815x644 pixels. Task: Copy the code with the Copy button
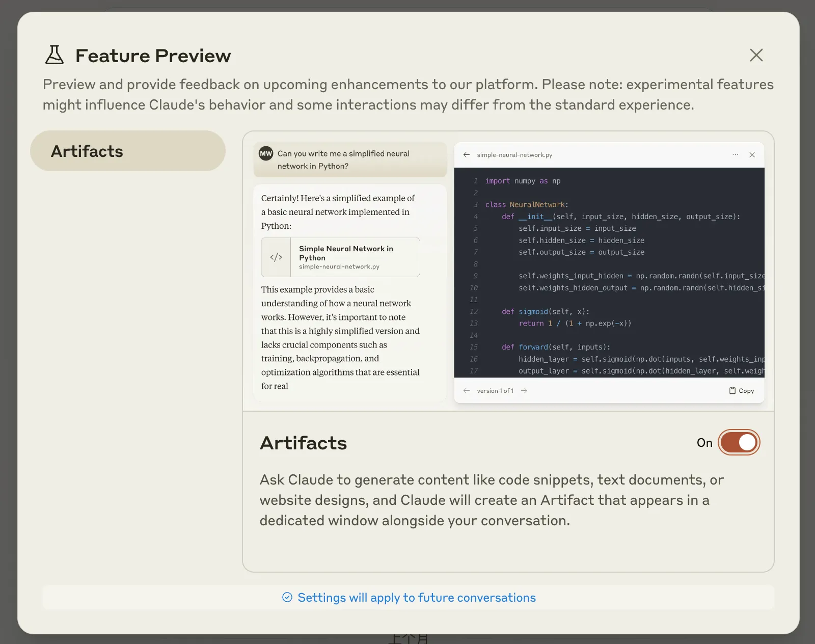[x=741, y=391]
